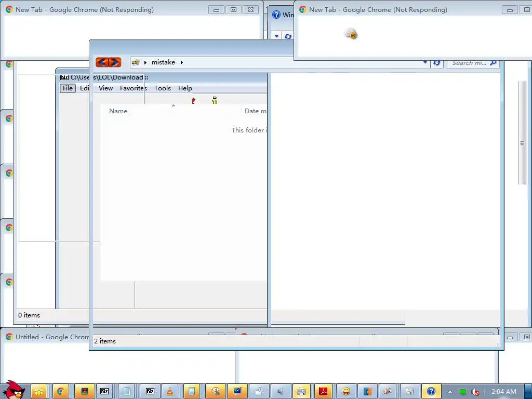Open the 7-Zip taskbar button right of picture app
The image size is (532, 399).
coord(104,392)
